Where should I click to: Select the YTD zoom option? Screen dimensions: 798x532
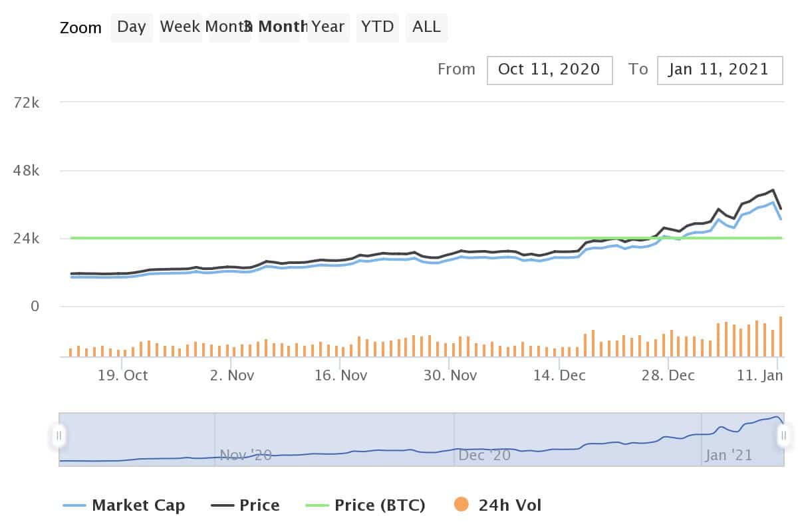coord(378,27)
